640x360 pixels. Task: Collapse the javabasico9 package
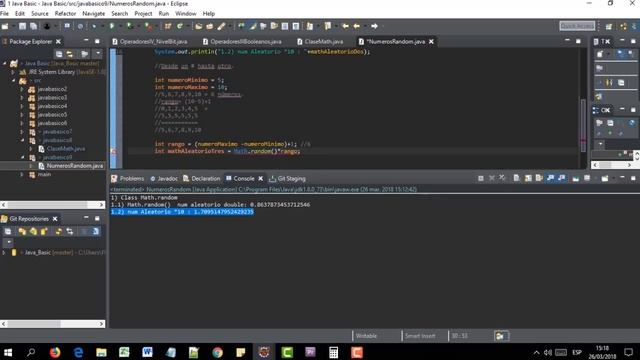pos(22,157)
